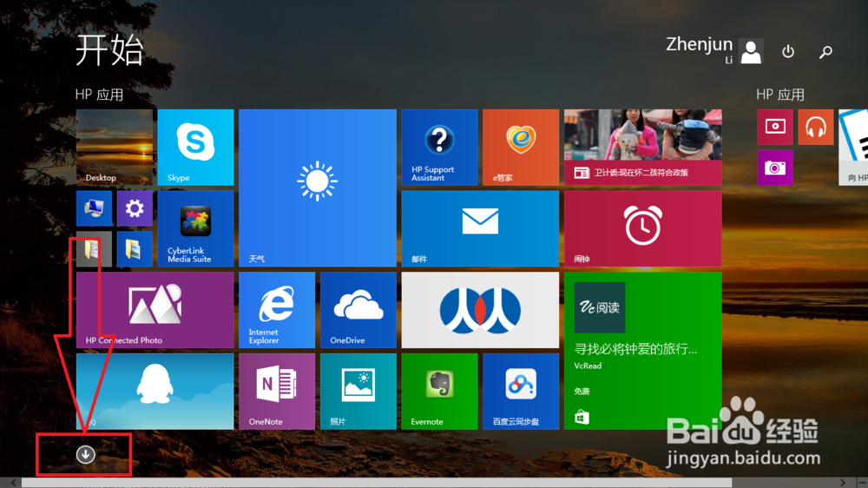Screen dimensions: 868x488
Task: Click the down arrow to show all apps
Action: pyautogui.click(x=85, y=455)
